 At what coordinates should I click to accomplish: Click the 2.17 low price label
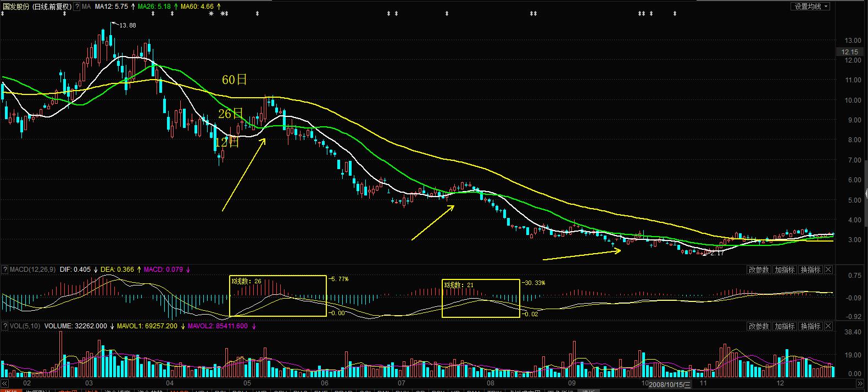716,254
